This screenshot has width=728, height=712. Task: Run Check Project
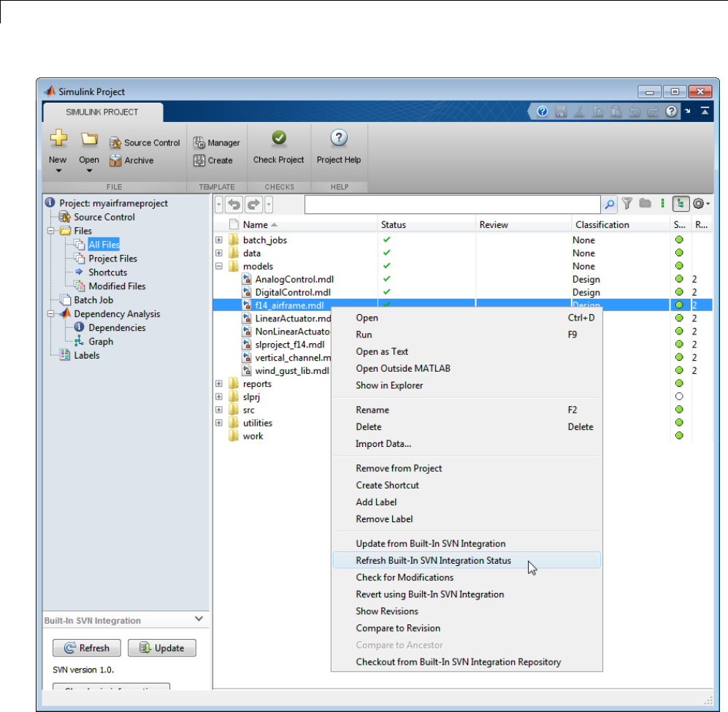[279, 148]
